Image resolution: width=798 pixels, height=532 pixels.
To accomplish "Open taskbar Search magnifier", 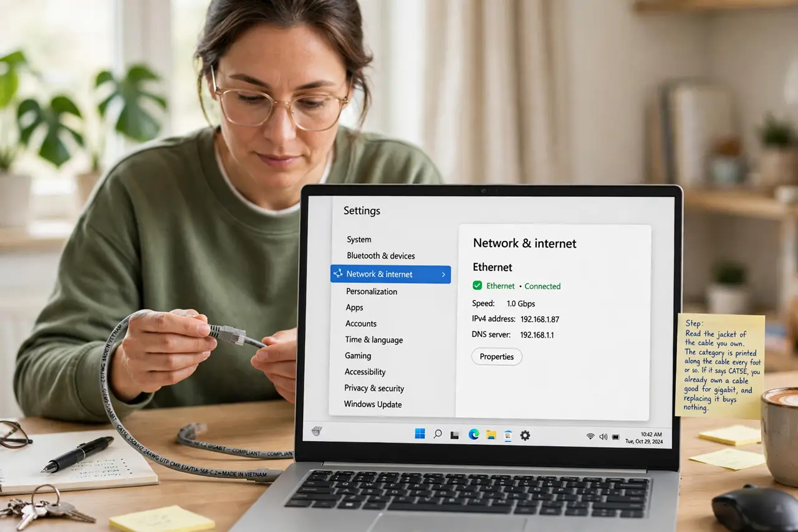I will coord(438,434).
